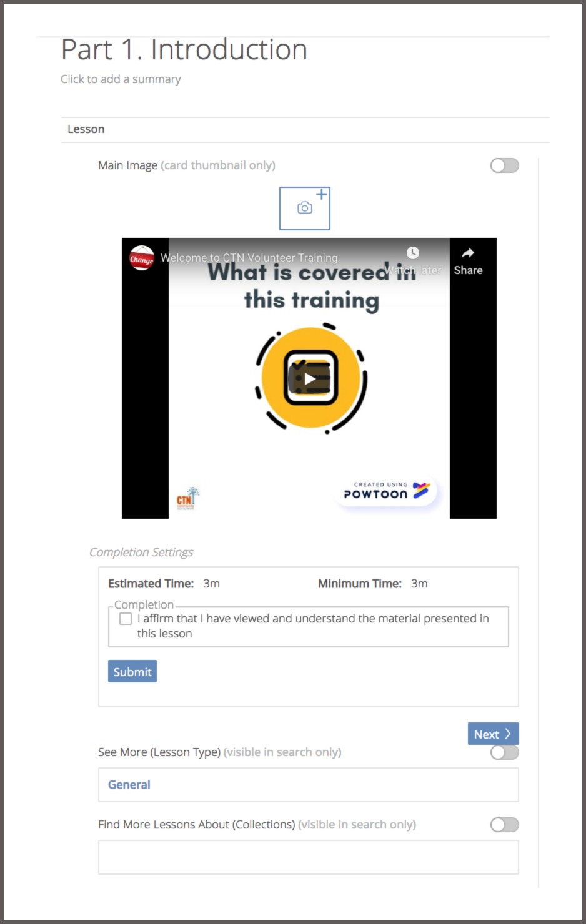Click the Change channel avatar icon
The width and height of the screenshot is (586, 924).
pos(142,258)
